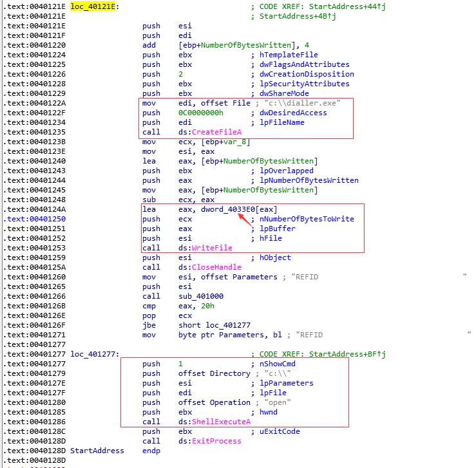
Task: Jump to sub_401000 from the call
Action: tap(201, 296)
